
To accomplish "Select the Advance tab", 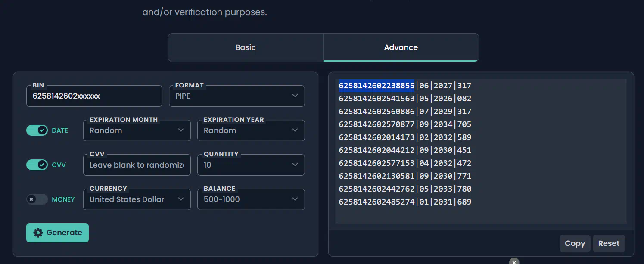I will [401, 47].
